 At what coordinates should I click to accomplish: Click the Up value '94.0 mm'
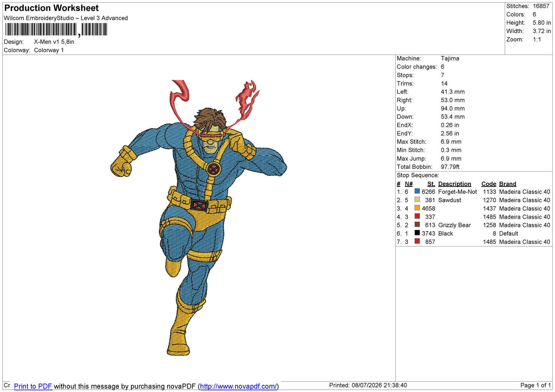click(x=453, y=109)
